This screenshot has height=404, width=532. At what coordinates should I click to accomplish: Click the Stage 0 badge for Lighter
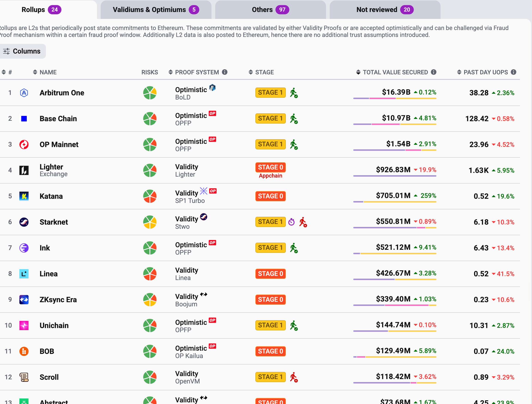(271, 167)
